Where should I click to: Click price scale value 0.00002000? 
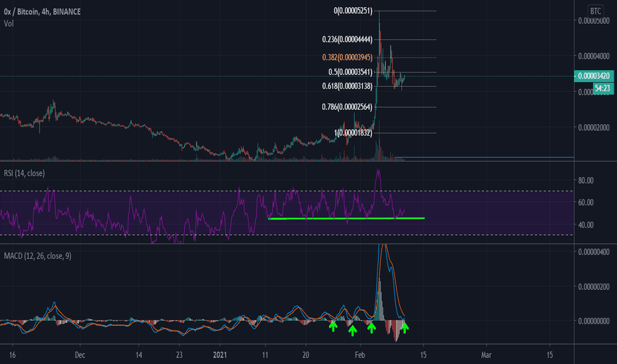[x=593, y=128]
